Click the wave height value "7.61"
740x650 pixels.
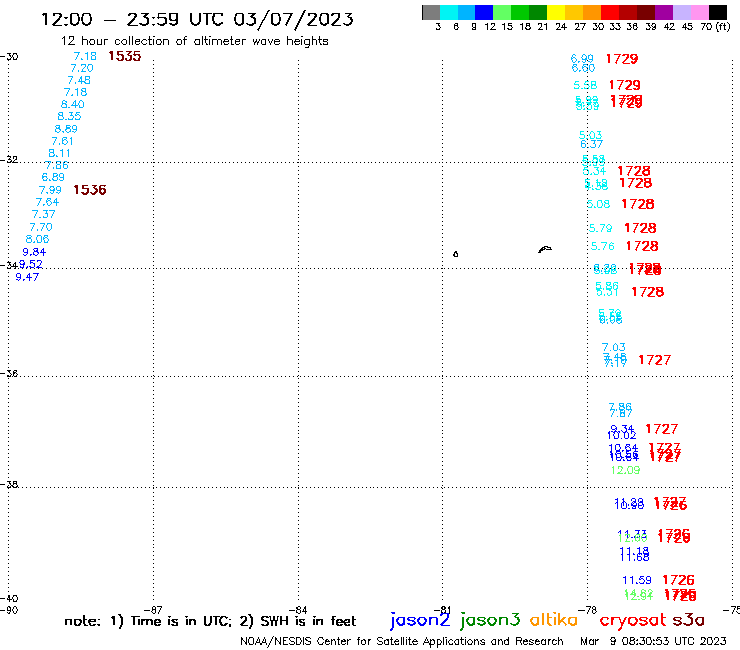(x=63, y=141)
